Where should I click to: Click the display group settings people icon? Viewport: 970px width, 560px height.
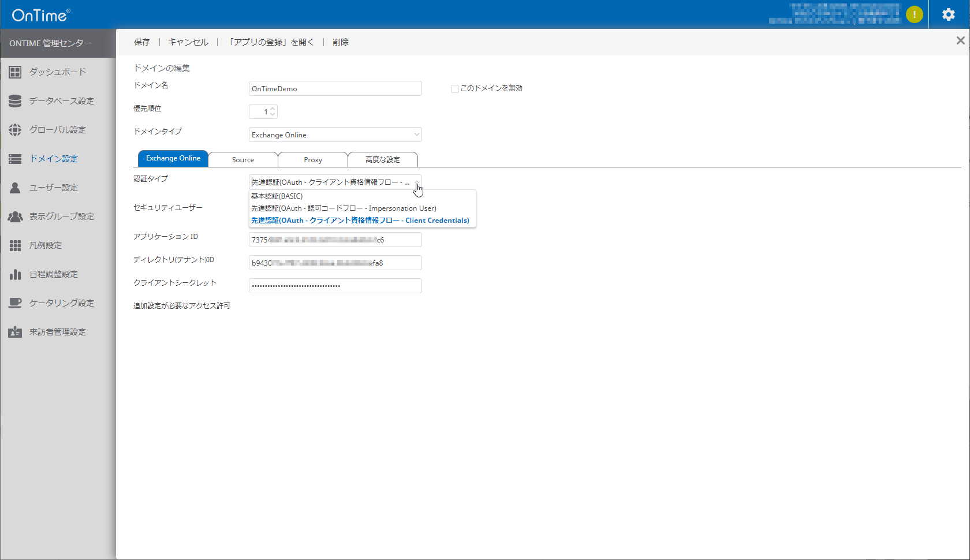[x=15, y=216]
